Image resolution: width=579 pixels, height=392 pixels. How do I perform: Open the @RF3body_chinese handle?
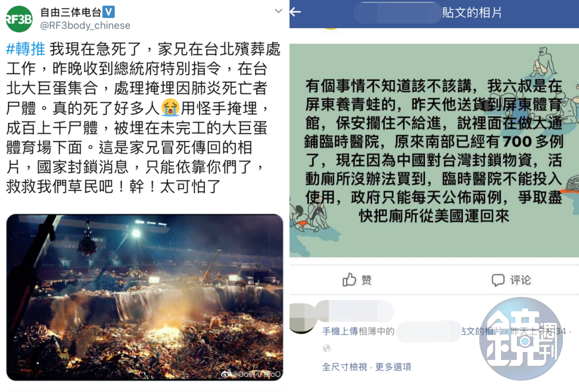point(85,25)
